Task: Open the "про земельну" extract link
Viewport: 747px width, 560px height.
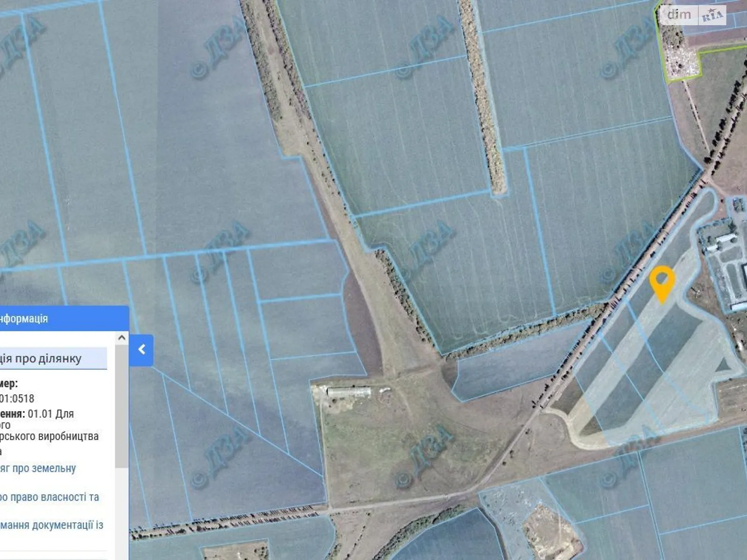Action: tap(38, 469)
